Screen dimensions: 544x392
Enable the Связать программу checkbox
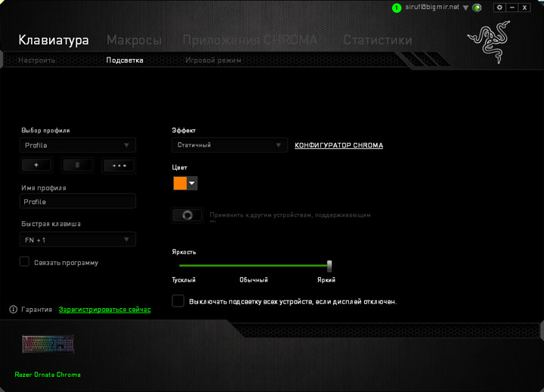[x=24, y=261]
